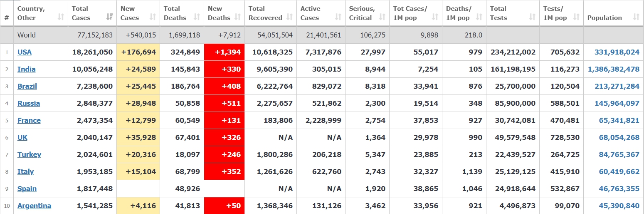Open the USA country link
The height and width of the screenshot is (214, 644).
(25, 52)
